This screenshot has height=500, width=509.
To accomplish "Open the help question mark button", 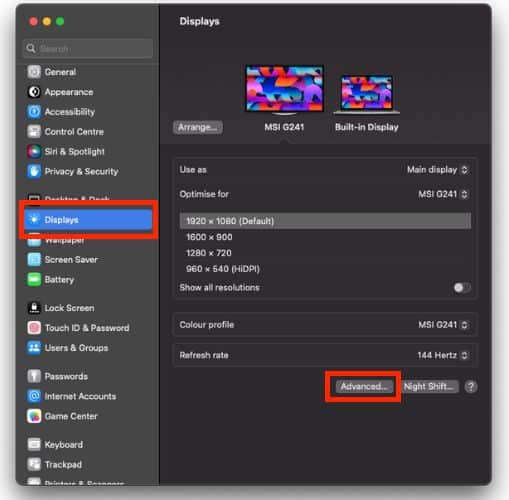I will [471, 387].
